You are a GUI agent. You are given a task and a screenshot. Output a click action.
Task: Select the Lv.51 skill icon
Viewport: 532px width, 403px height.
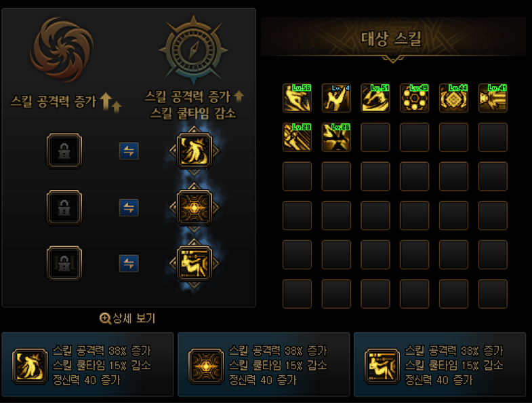click(x=375, y=98)
